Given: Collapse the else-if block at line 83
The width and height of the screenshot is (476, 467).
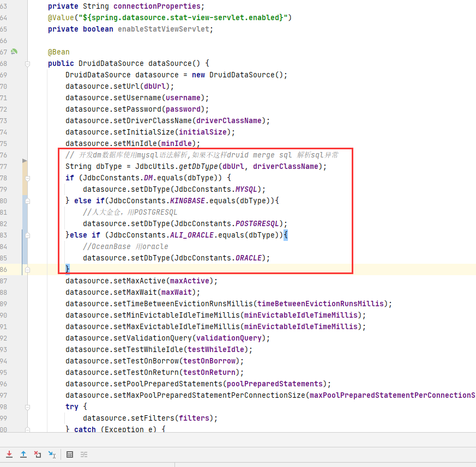Looking at the screenshot, I should coord(27,235).
